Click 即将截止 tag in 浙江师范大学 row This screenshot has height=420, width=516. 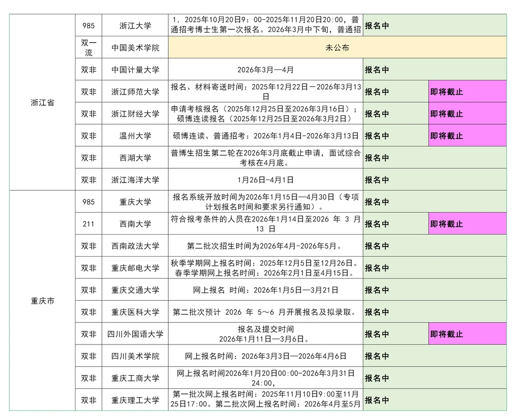tap(467, 92)
